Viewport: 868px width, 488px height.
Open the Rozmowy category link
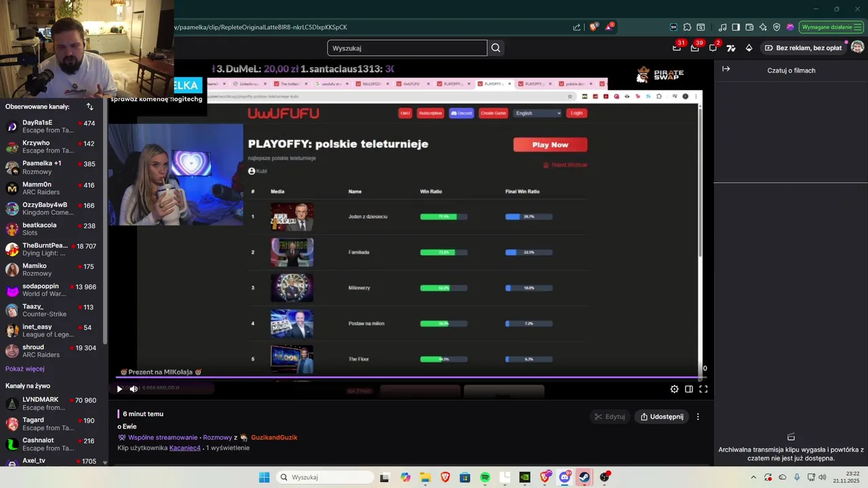pyautogui.click(x=218, y=437)
